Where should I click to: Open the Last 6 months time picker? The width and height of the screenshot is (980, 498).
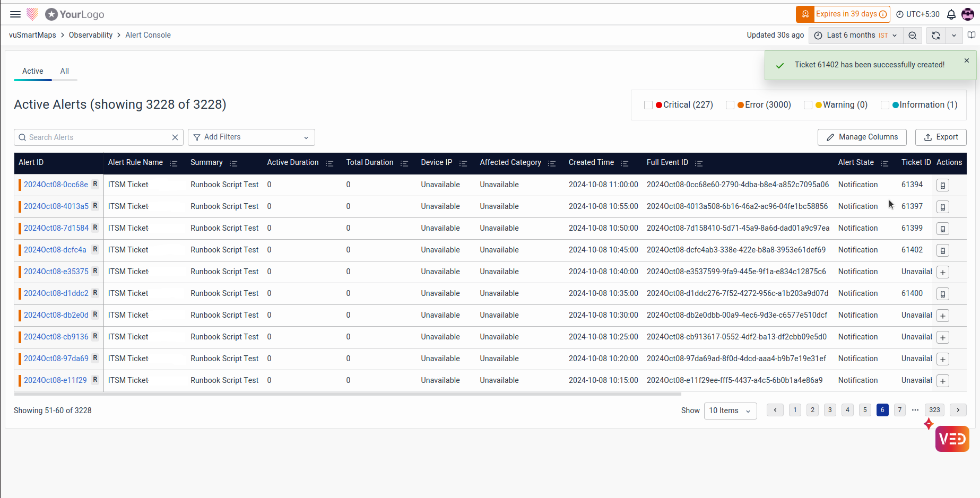click(x=856, y=36)
